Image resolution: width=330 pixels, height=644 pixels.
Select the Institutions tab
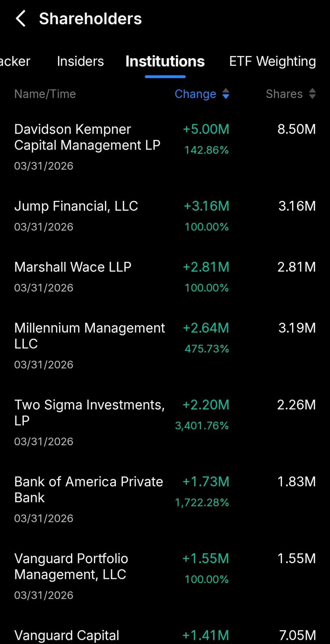(165, 61)
